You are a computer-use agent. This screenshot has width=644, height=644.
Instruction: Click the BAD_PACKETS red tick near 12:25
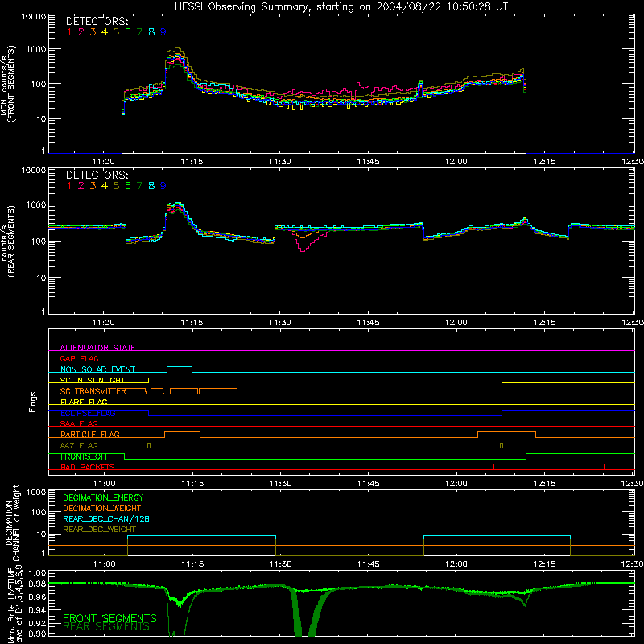[x=605, y=467]
